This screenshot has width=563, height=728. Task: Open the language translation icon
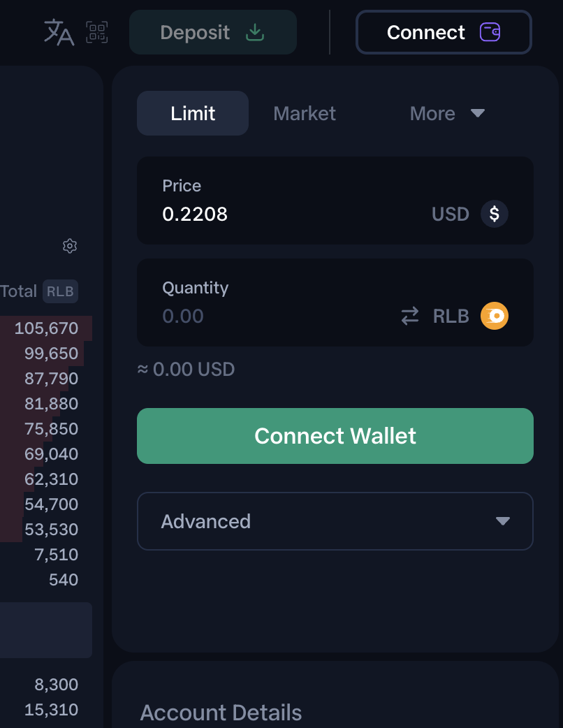pyautogui.click(x=59, y=32)
